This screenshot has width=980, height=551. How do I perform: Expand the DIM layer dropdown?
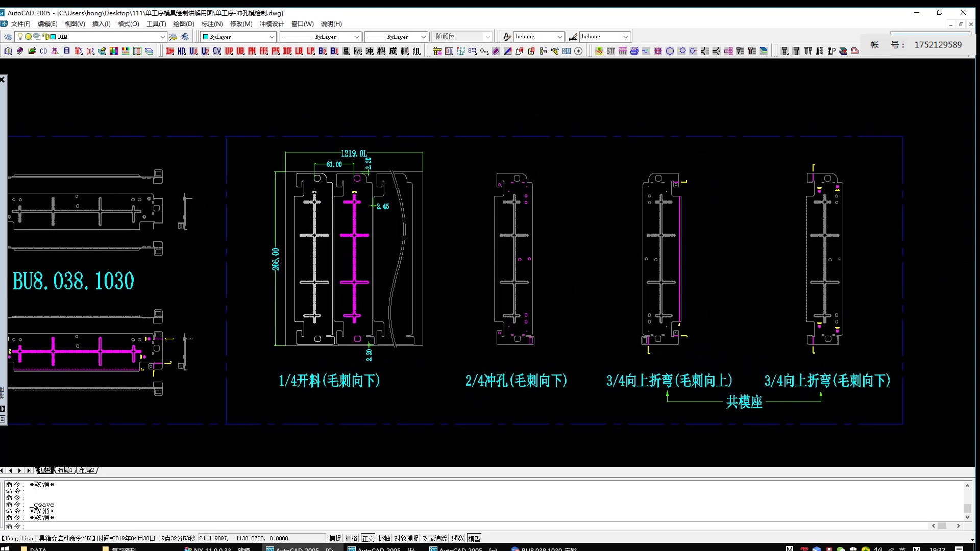point(162,37)
